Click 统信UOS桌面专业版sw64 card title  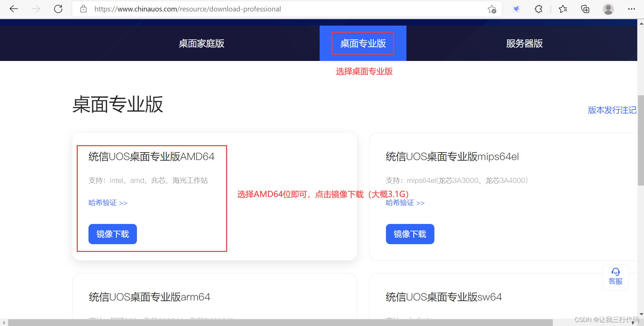[443, 297]
